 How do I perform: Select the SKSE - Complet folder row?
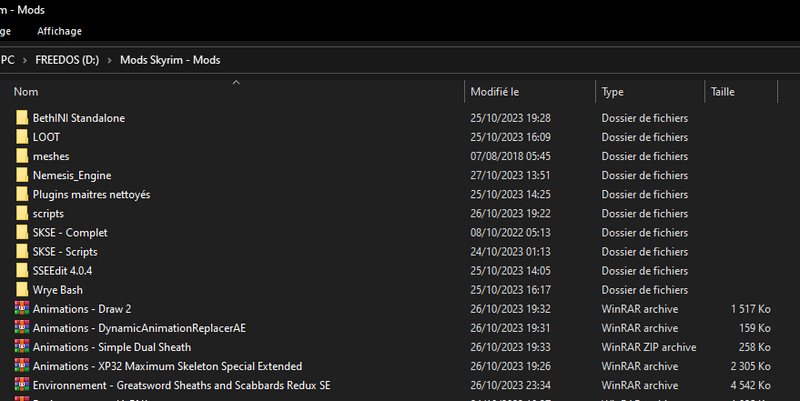pyautogui.click(x=70, y=233)
